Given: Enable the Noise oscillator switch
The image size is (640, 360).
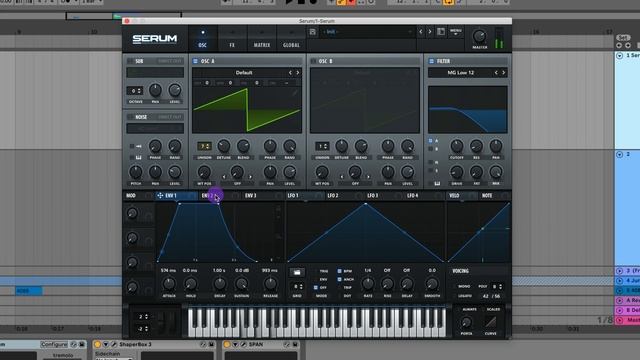Looking at the screenshot, I should click(x=130, y=117).
